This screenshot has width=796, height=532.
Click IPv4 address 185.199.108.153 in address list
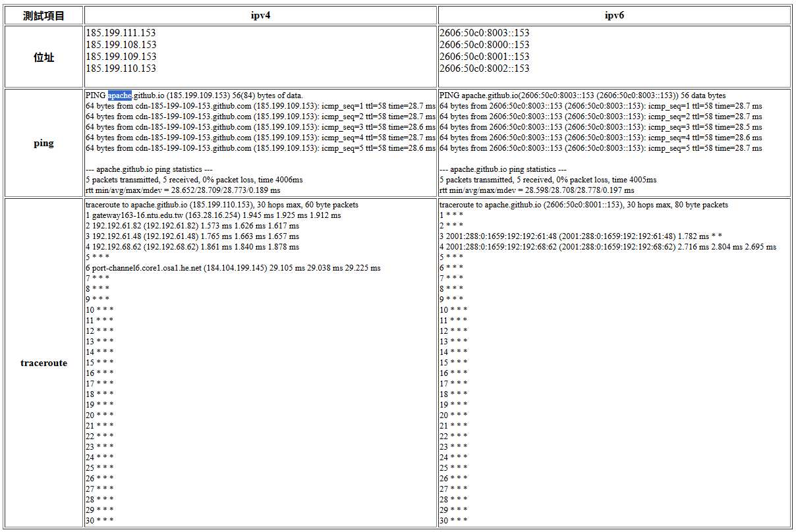121,45
